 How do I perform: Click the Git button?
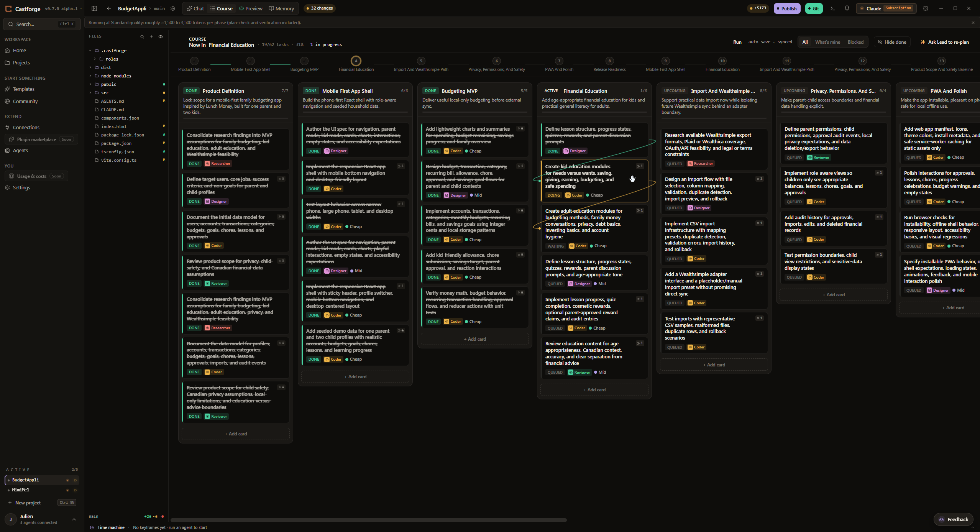point(814,8)
